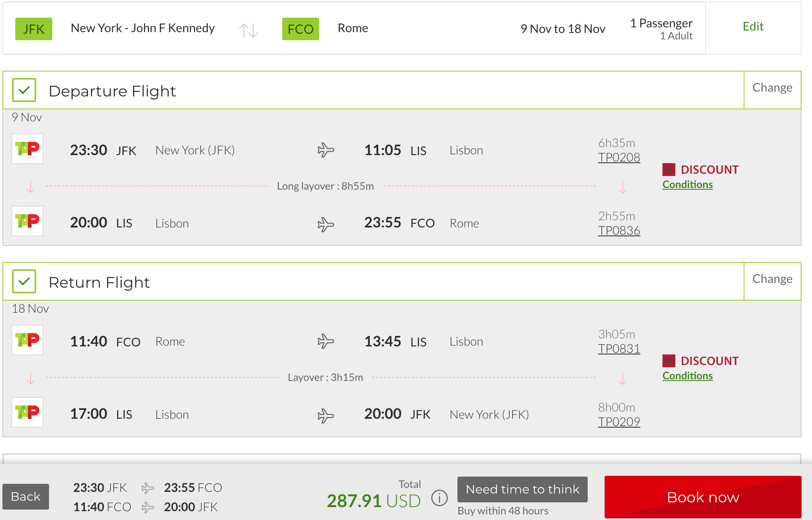The width and height of the screenshot is (812, 520).
Task: Click the airplane icon on the JFK-Lisbon segment
Action: 326,149
